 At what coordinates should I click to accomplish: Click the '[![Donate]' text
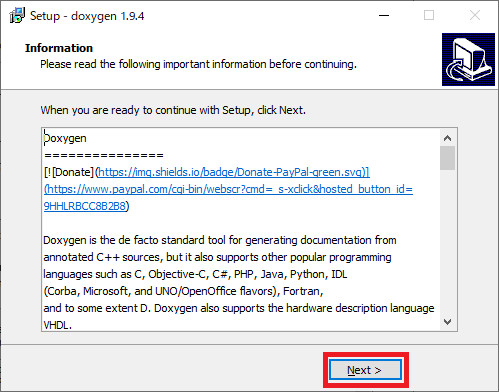click(x=69, y=172)
